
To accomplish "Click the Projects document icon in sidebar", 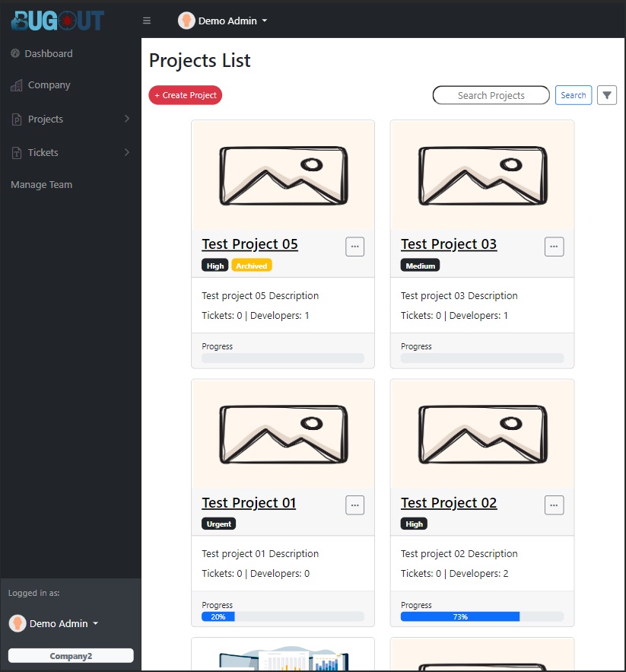I will tap(16, 119).
